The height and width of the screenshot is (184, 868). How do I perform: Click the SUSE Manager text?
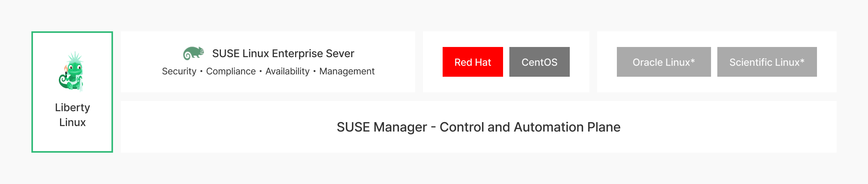tap(381, 127)
